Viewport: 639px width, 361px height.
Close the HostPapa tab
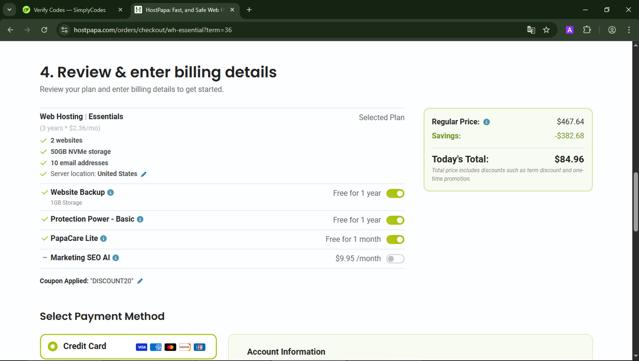coord(232,10)
